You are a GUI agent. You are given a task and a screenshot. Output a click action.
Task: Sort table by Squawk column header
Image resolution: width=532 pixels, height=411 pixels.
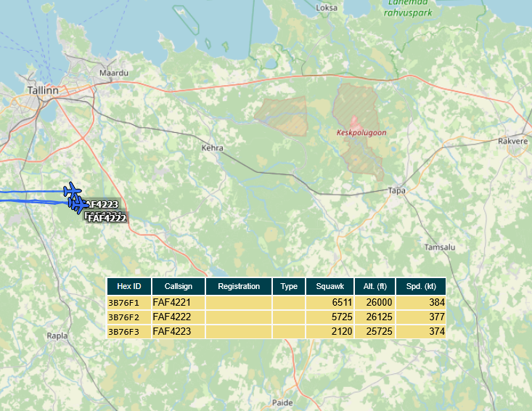(330, 286)
